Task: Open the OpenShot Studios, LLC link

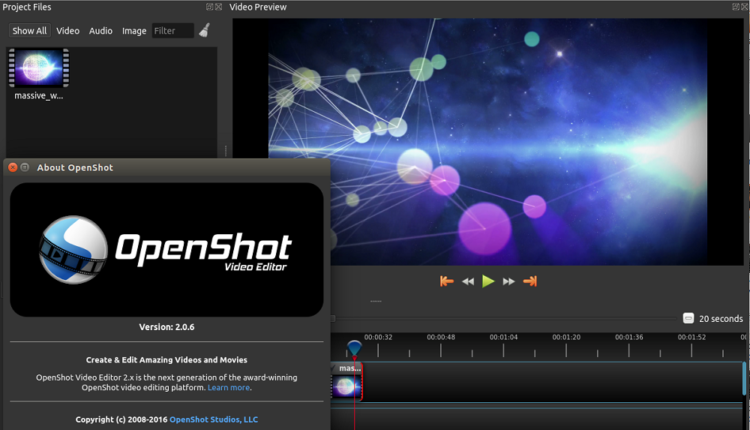Action: tap(214, 419)
